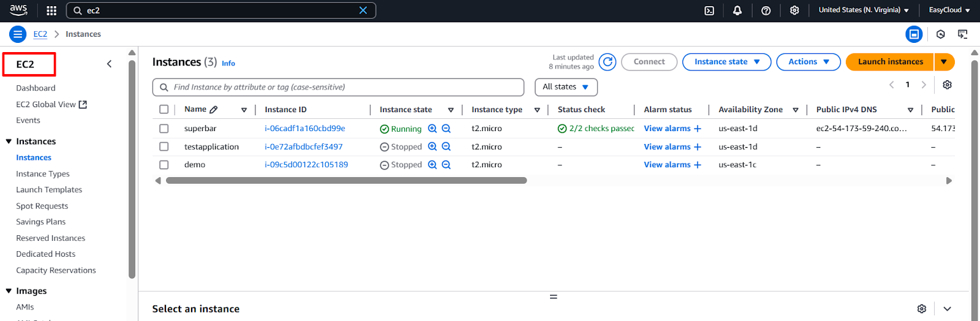Open Dedicated Hosts page
Image resolution: width=980 pixels, height=321 pixels.
46,254
